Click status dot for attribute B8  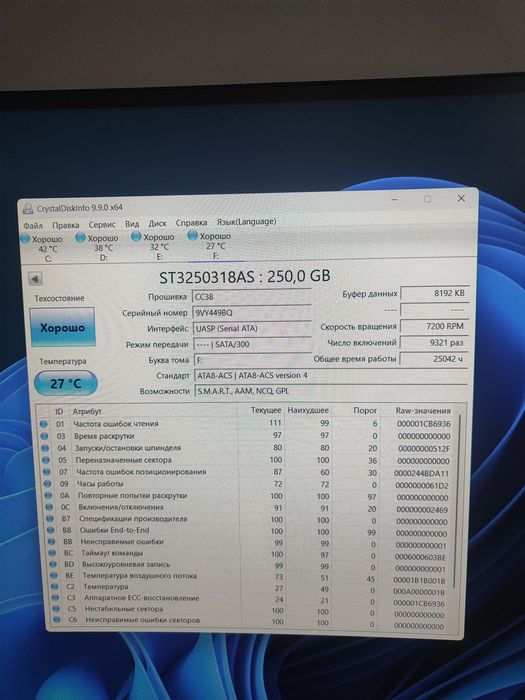[51, 530]
